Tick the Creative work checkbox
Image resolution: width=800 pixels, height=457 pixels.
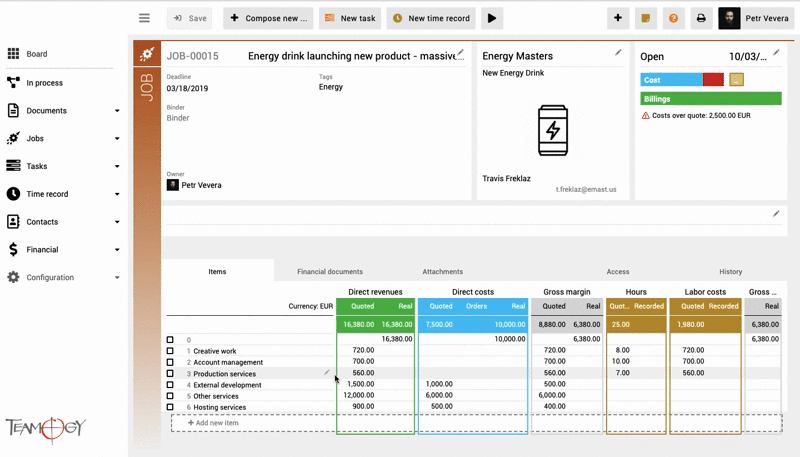point(170,351)
